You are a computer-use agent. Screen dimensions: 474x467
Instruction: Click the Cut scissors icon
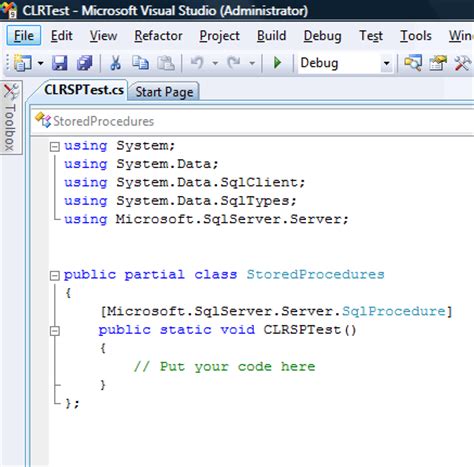[116, 63]
